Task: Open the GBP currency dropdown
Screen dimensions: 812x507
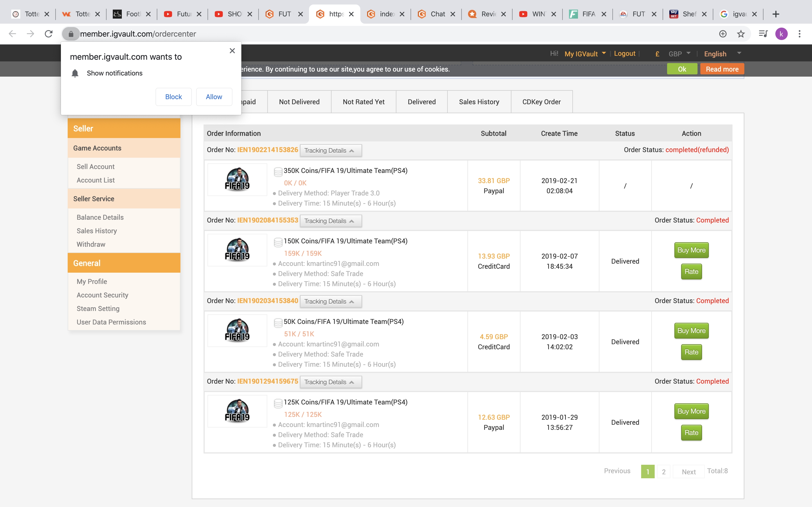Action: pos(679,54)
